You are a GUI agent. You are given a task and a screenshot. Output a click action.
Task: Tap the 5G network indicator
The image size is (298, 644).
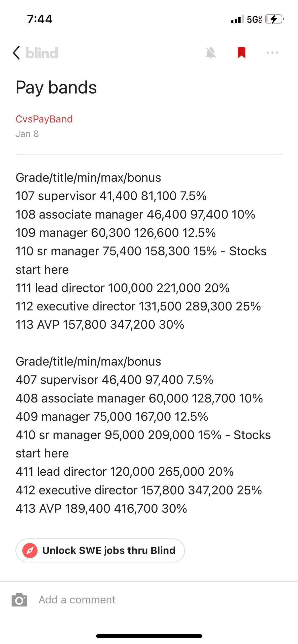point(254,20)
